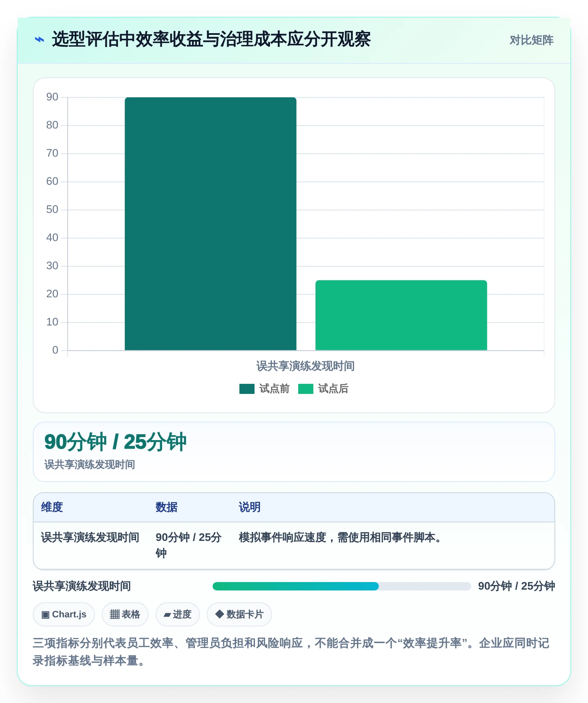Click the green 试点后 legend swatch
This screenshot has height=703, width=588.
click(306, 389)
